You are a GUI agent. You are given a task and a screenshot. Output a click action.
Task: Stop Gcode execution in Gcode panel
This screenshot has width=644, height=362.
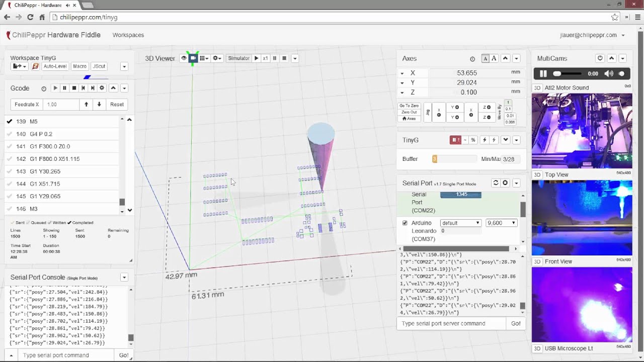click(x=74, y=88)
